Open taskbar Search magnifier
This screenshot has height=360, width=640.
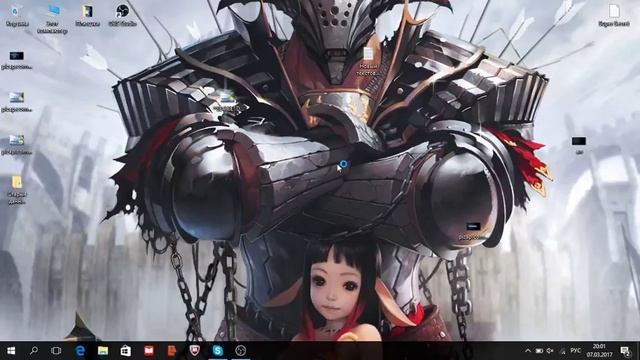(34, 351)
